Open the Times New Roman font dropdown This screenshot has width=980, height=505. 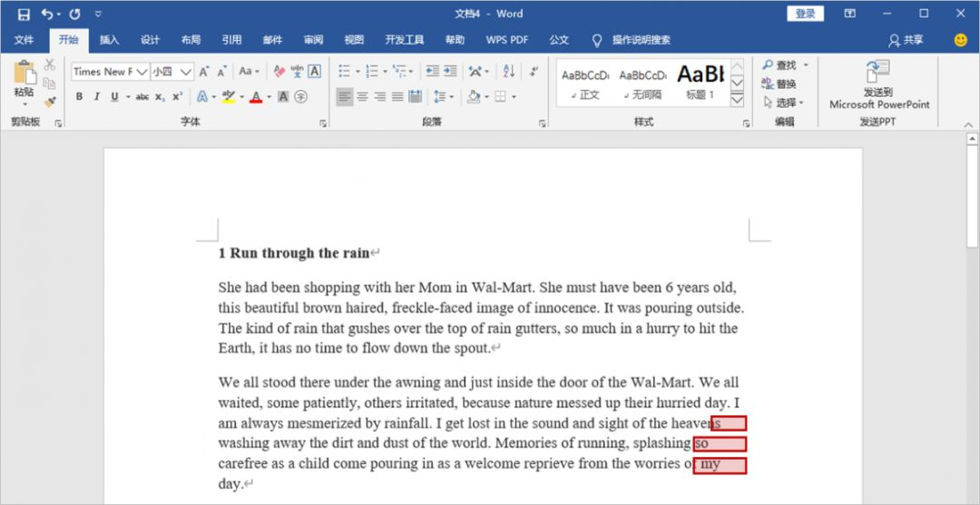coord(142,72)
